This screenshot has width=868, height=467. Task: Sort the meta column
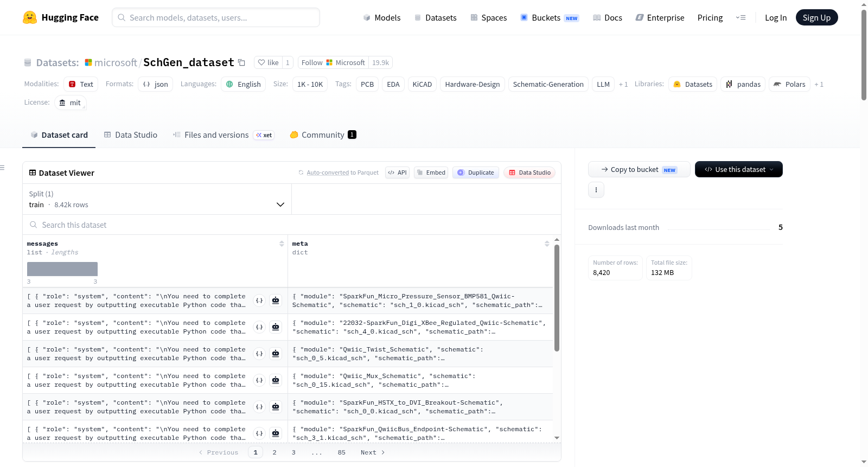point(547,244)
